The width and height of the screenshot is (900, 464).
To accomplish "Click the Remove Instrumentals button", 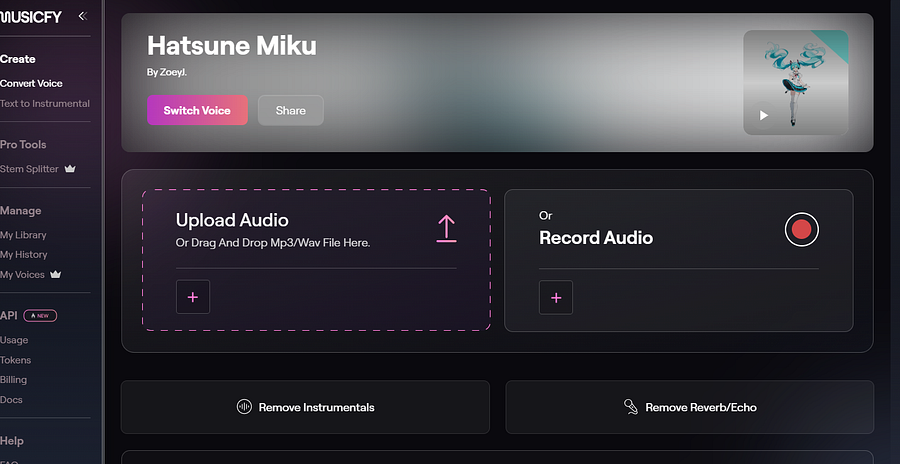I will click(305, 407).
